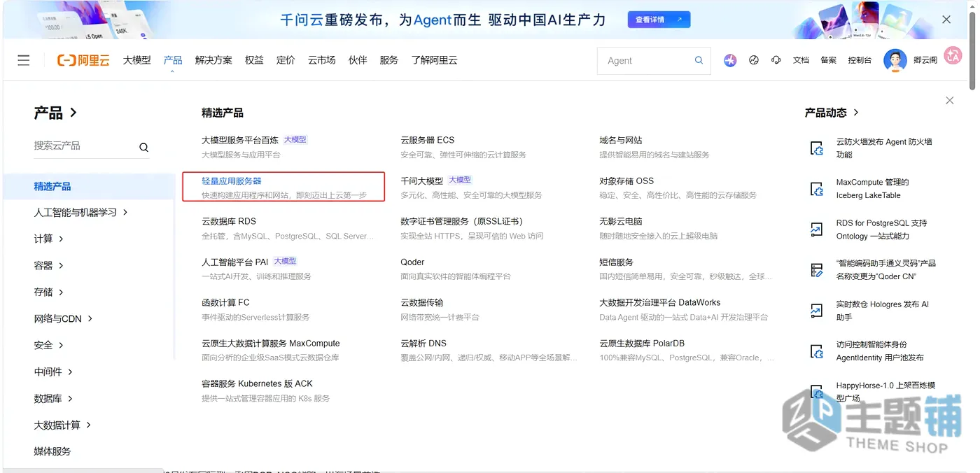The height and width of the screenshot is (473, 980).
Task: Expand the 容器 category
Action: pyautogui.click(x=48, y=266)
